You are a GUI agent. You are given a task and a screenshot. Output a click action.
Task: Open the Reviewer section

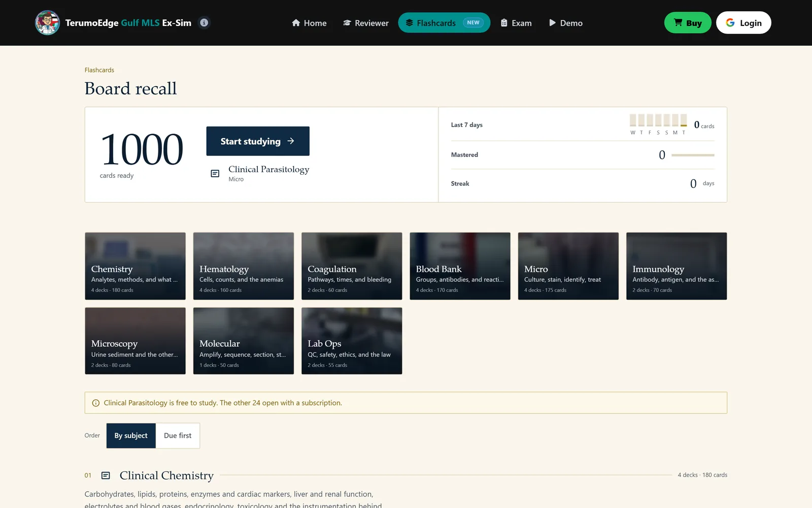pyautogui.click(x=366, y=23)
